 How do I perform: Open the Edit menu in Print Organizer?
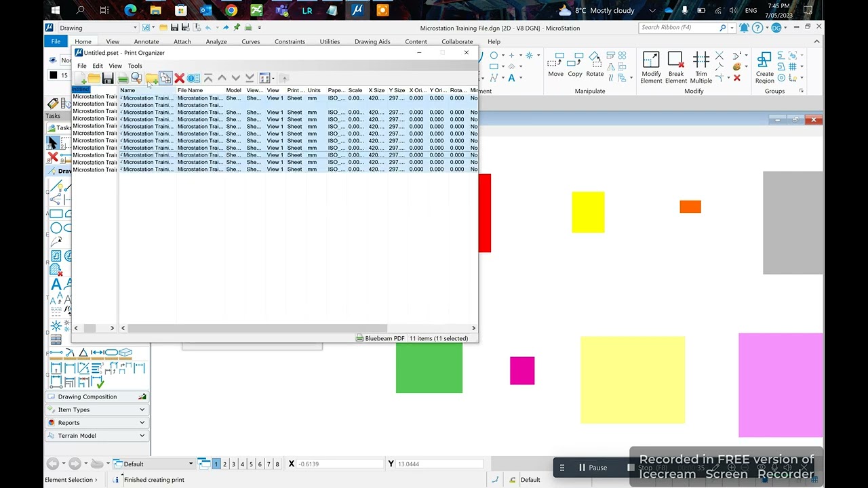click(x=98, y=66)
